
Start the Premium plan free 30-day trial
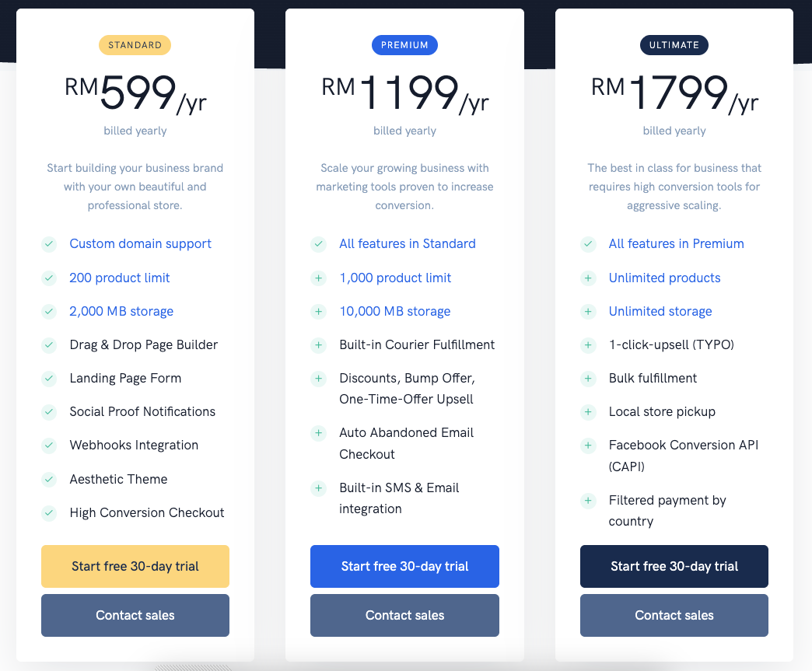coord(405,566)
